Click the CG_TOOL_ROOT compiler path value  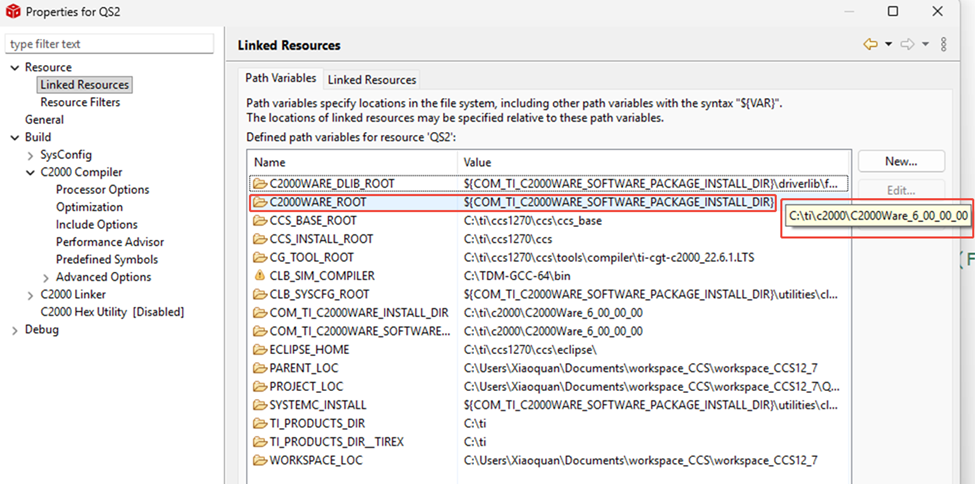pyautogui.click(x=609, y=258)
